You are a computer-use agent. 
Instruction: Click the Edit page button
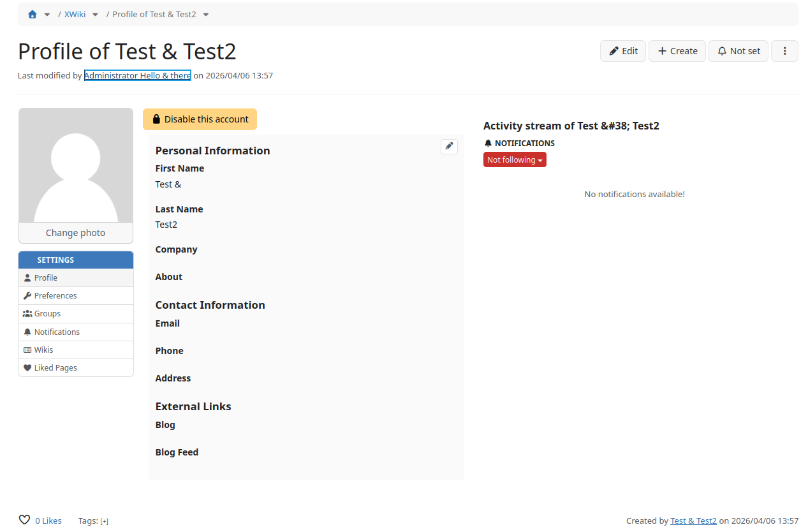tap(623, 51)
